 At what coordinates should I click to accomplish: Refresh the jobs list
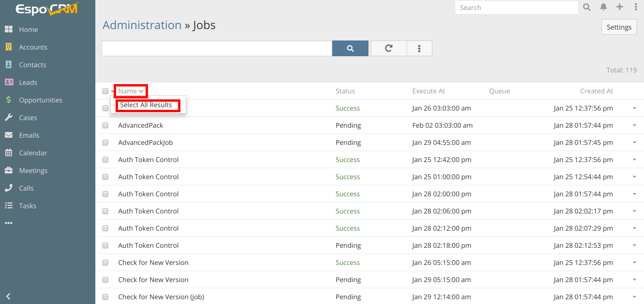tap(388, 48)
